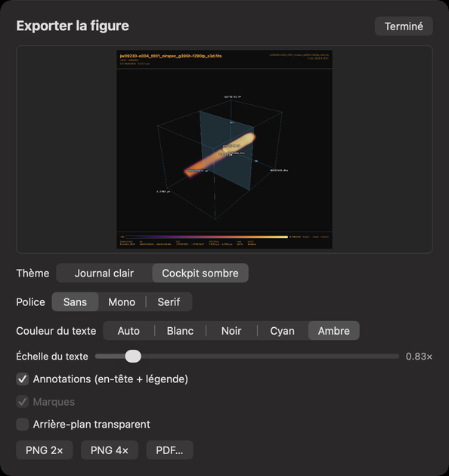Click the 3D cube figure preview
This screenshot has height=476, width=449.
tap(224, 150)
